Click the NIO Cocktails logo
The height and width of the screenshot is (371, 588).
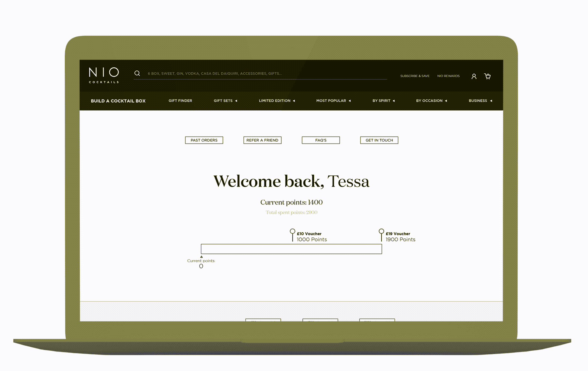pos(104,75)
